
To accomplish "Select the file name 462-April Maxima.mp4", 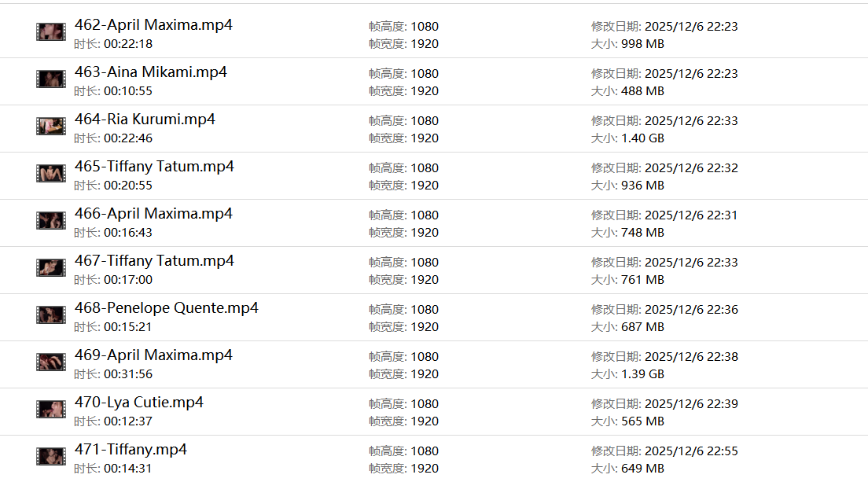I will point(153,25).
